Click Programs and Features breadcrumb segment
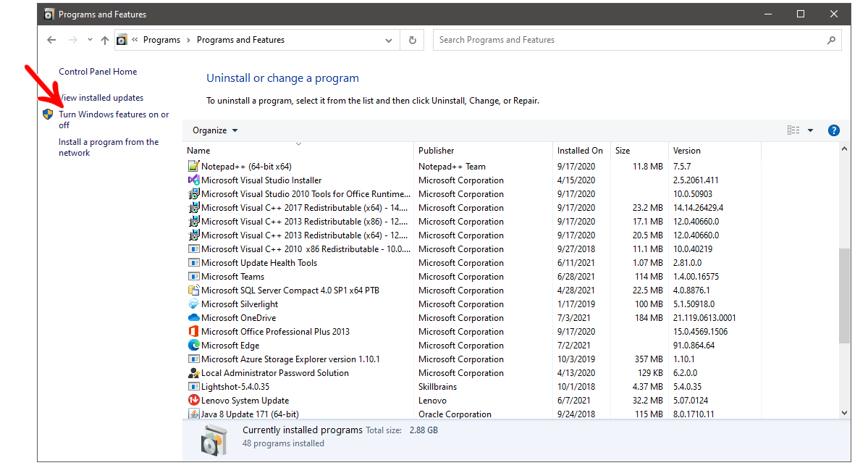 click(x=241, y=40)
